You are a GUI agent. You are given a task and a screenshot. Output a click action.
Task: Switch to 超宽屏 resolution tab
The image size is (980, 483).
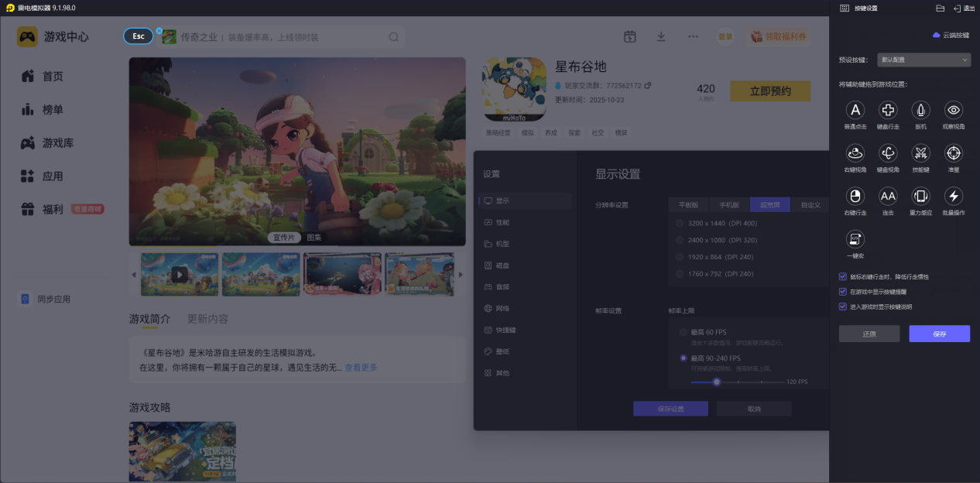770,205
